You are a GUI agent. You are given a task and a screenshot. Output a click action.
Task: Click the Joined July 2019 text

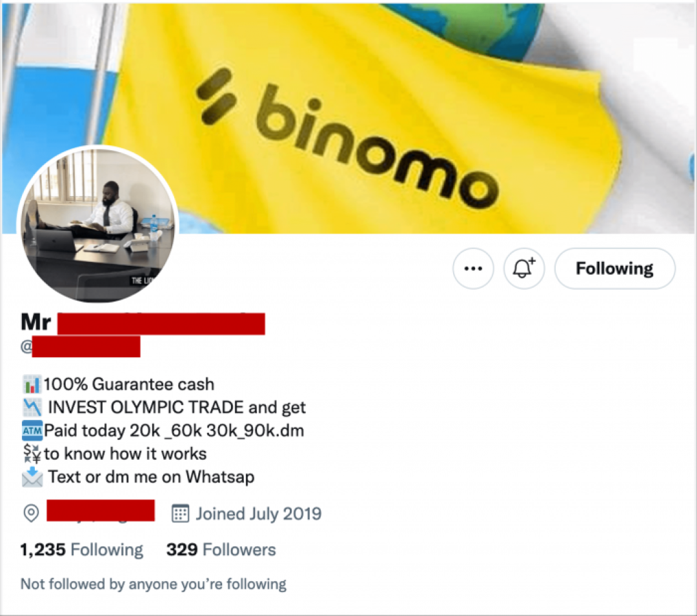point(258,514)
